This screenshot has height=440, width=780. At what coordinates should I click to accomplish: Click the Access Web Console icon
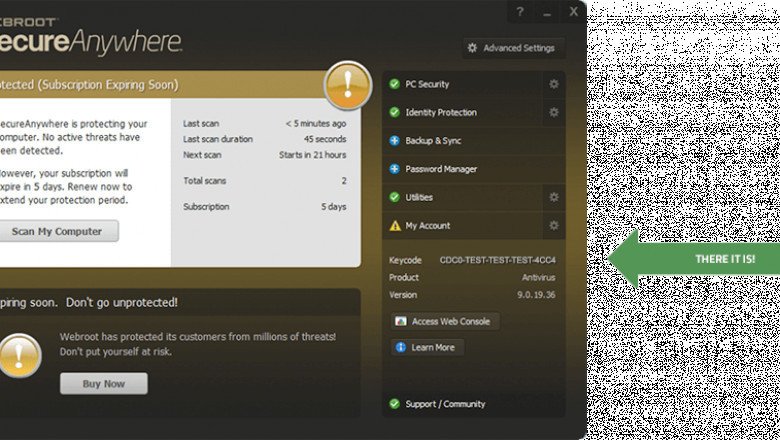coord(400,321)
